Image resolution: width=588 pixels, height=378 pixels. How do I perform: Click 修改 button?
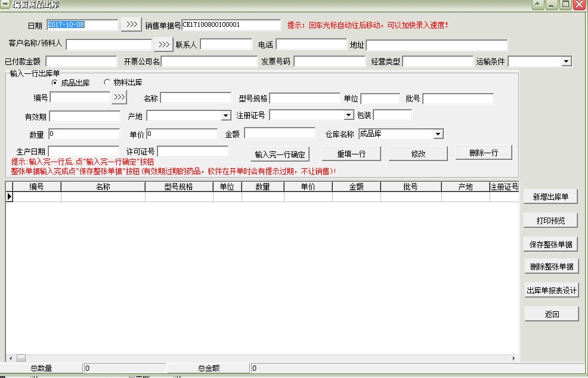point(418,154)
